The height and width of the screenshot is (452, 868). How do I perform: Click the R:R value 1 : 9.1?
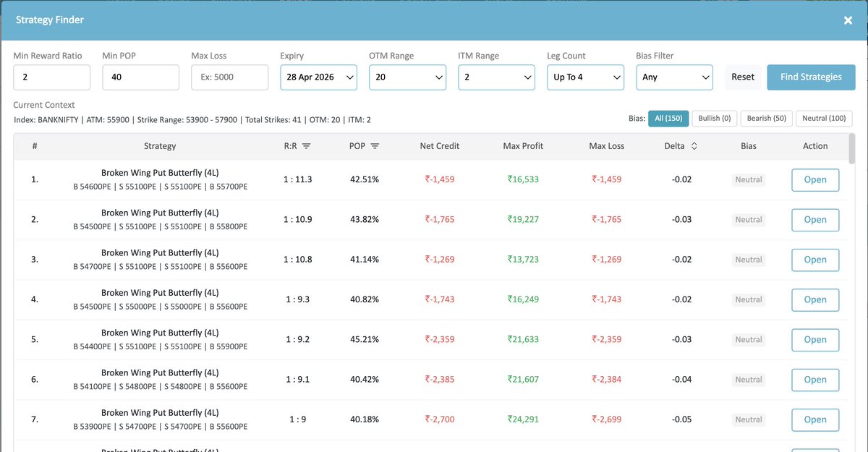299,379
